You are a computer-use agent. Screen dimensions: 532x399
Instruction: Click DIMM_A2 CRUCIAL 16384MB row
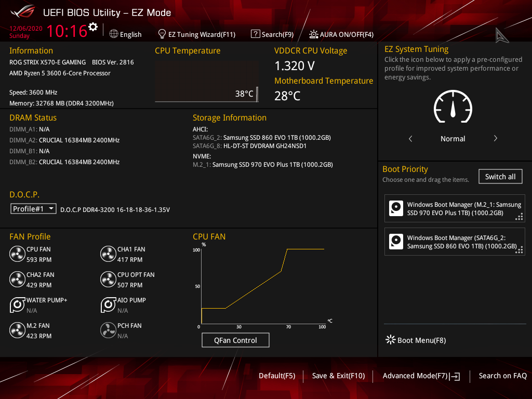[64, 140]
